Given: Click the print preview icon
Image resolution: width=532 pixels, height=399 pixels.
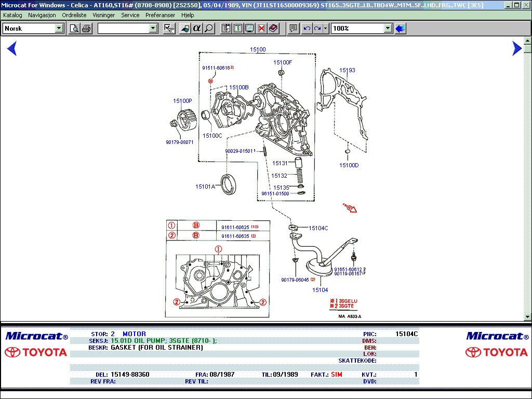Looking at the screenshot, I should click(74, 29).
